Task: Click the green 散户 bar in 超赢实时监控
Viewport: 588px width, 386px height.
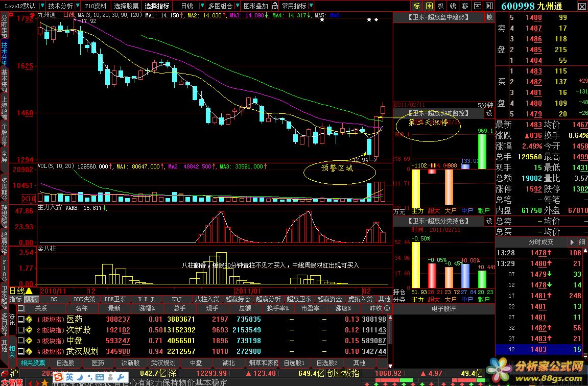Action: [x=482, y=152]
